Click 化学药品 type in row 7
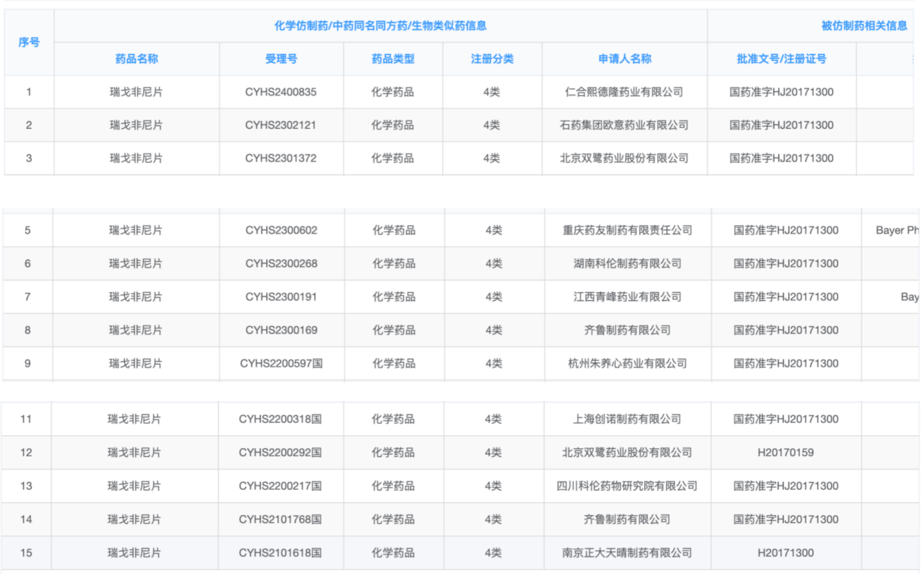This screenshot has height=576, width=924. [x=394, y=297]
